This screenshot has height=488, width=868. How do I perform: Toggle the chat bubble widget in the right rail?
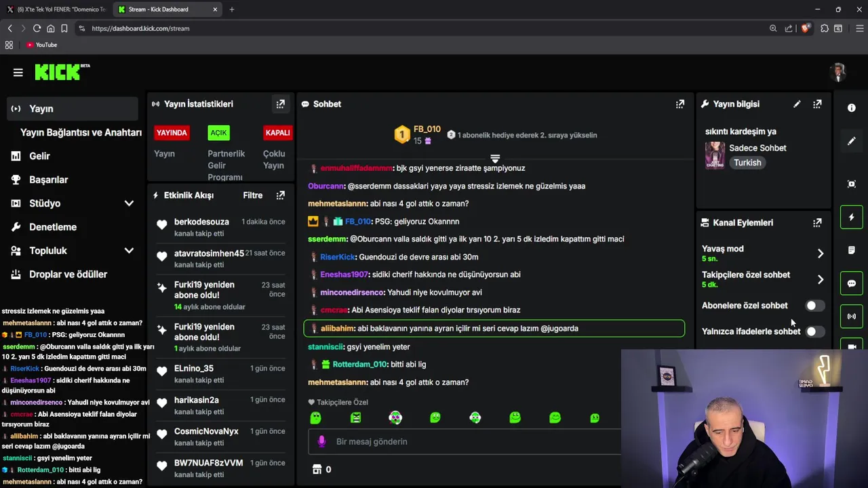click(x=852, y=283)
